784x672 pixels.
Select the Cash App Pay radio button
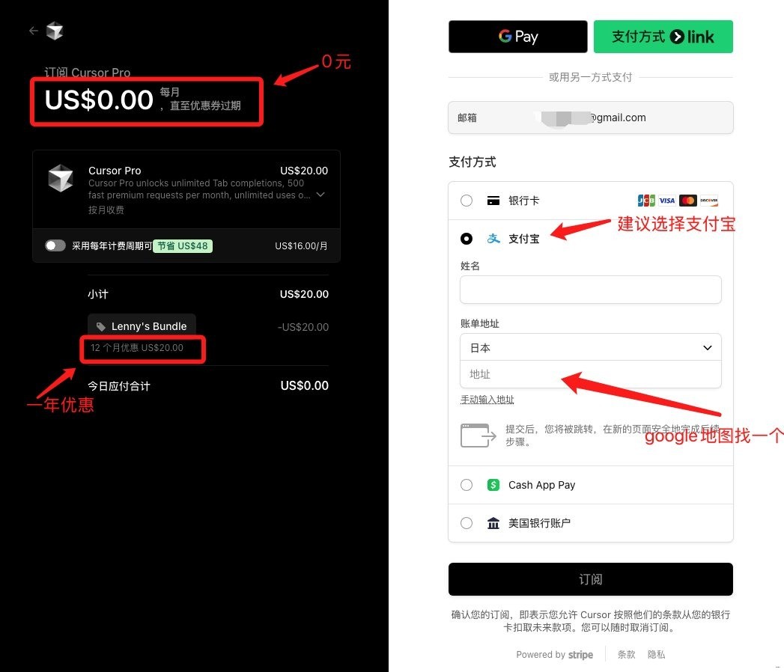(467, 485)
